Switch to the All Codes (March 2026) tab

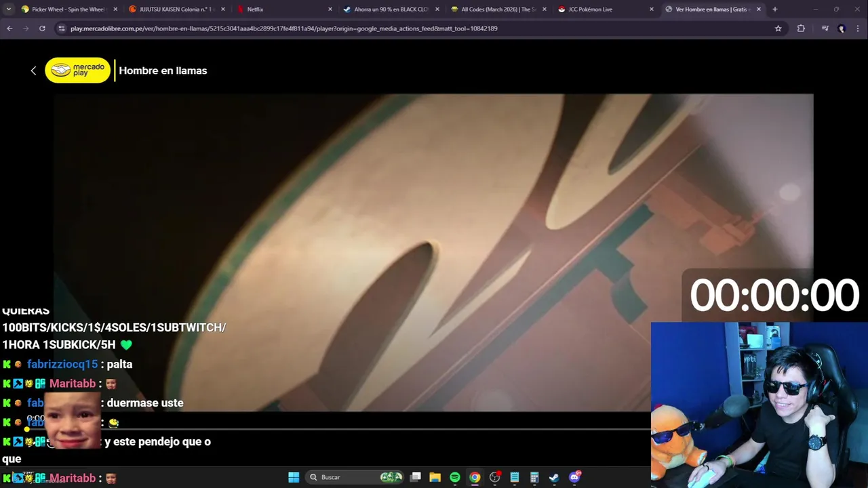[498, 9]
